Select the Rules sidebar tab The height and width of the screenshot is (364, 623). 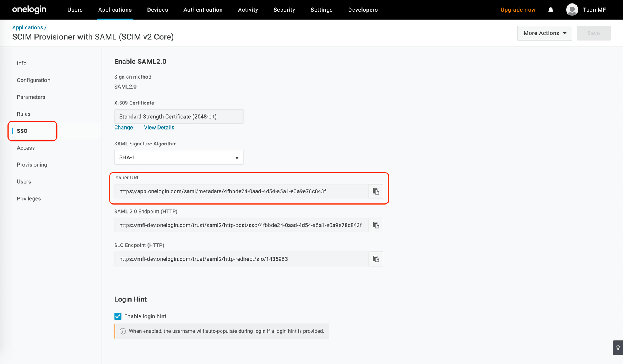click(24, 114)
